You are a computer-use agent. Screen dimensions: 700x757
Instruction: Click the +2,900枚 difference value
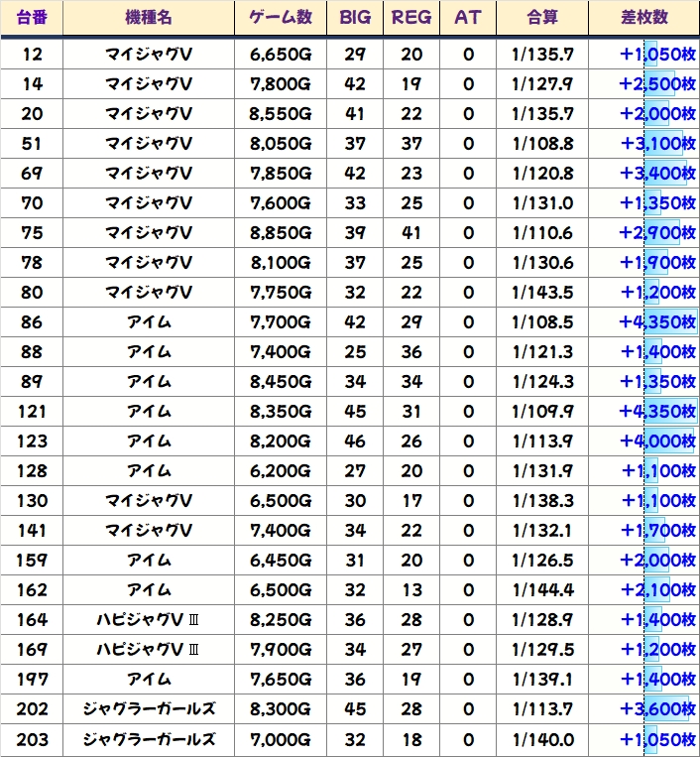click(658, 233)
